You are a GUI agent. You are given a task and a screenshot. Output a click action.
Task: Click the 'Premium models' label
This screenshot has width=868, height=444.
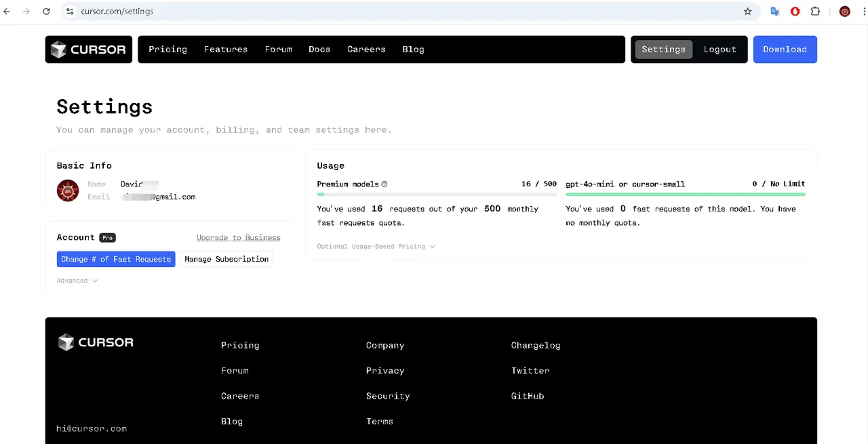click(x=348, y=184)
